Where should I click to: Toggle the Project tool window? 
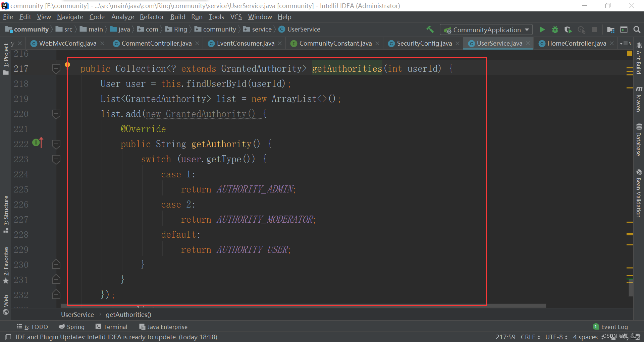pyautogui.click(x=6, y=59)
